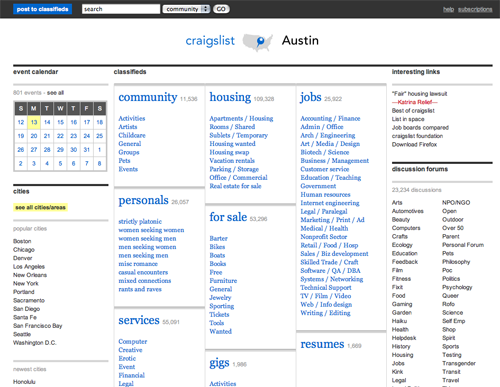Screen dimensions: 500x387
Task: Open the Arts discussion forum
Action: [x=397, y=203]
